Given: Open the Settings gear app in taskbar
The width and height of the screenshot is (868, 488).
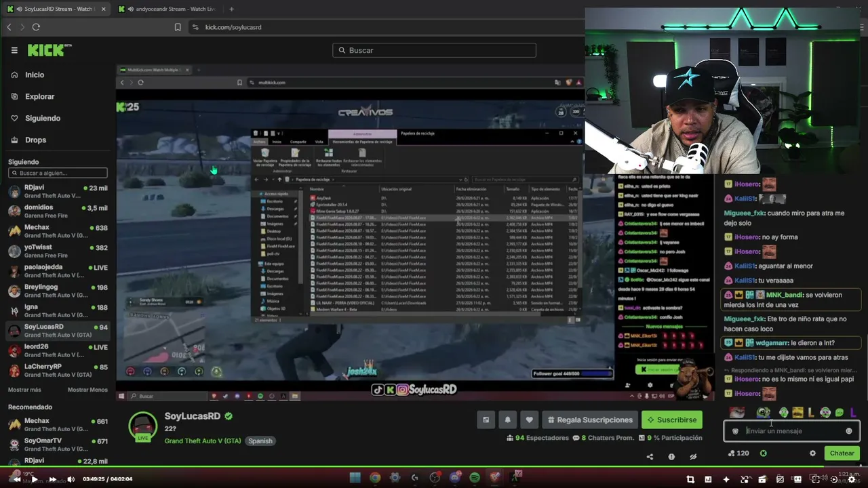Looking at the screenshot, I should (x=395, y=478).
